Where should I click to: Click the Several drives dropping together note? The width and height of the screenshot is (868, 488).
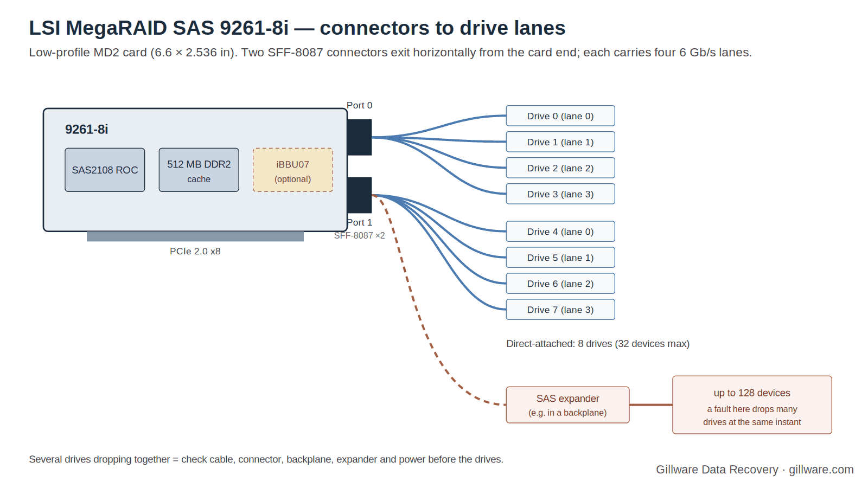click(x=266, y=459)
